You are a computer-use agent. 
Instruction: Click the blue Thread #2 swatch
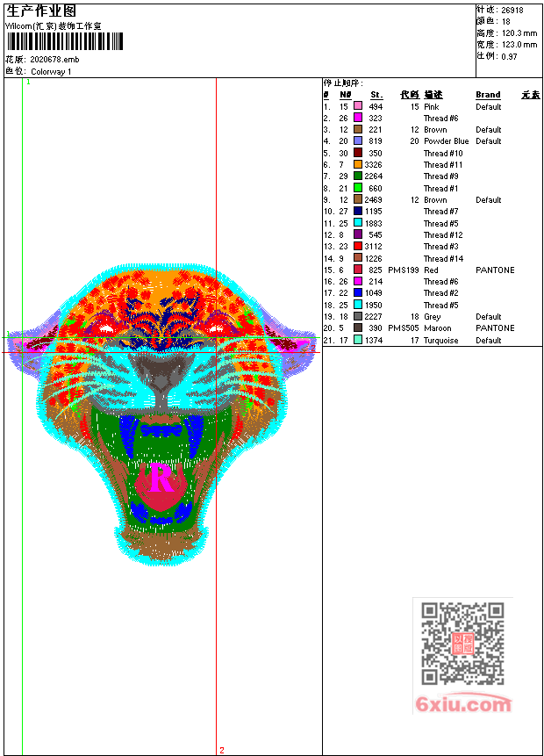(x=358, y=292)
